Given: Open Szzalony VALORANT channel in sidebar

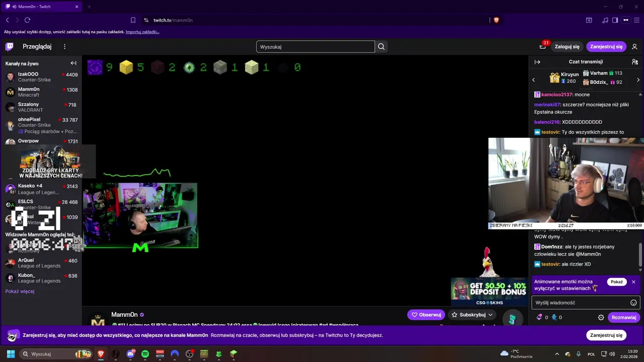Looking at the screenshot, I should (x=41, y=107).
